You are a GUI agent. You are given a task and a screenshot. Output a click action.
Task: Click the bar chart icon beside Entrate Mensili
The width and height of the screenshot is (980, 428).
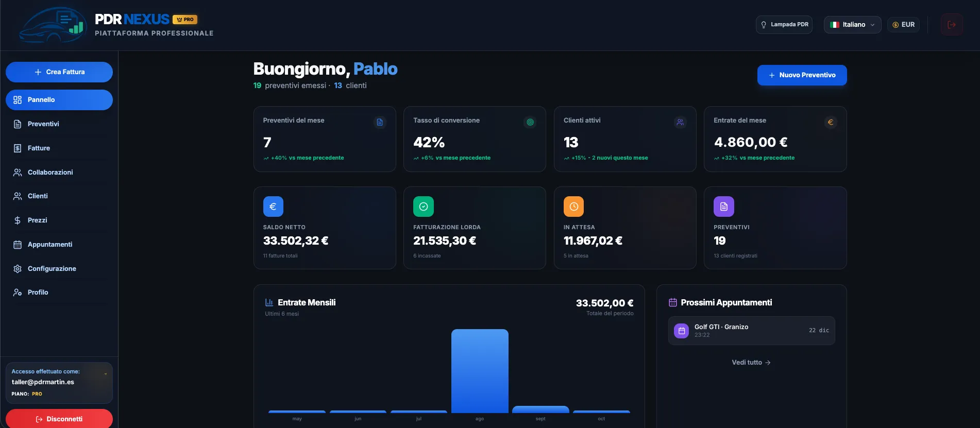[269, 302]
